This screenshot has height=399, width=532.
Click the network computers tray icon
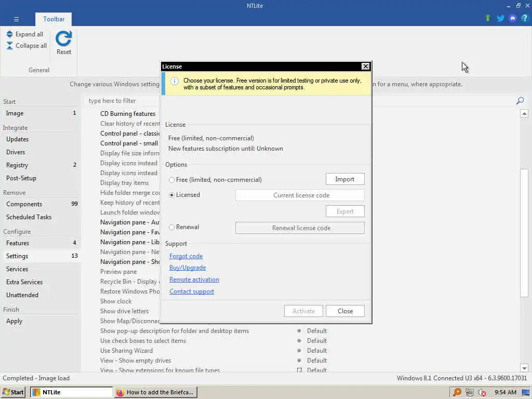[x=470, y=392]
